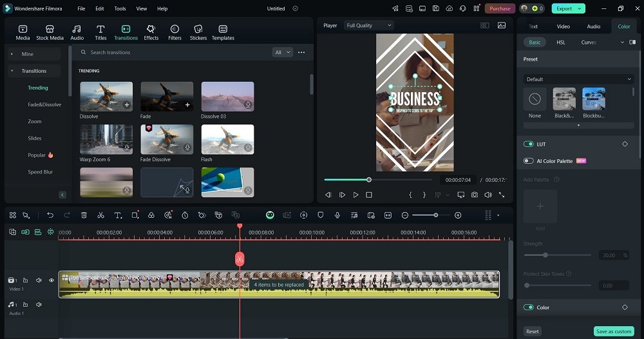Click the undo arrow in timeline toolbar

(50, 215)
